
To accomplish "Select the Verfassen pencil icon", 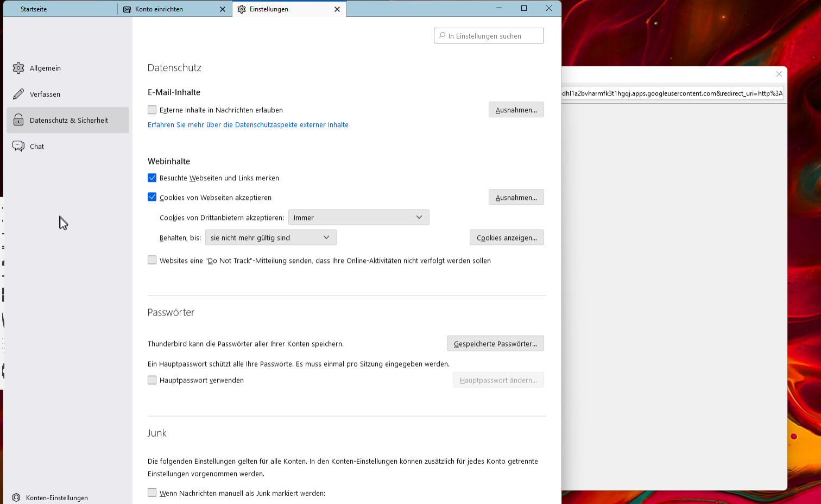I will pyautogui.click(x=18, y=94).
